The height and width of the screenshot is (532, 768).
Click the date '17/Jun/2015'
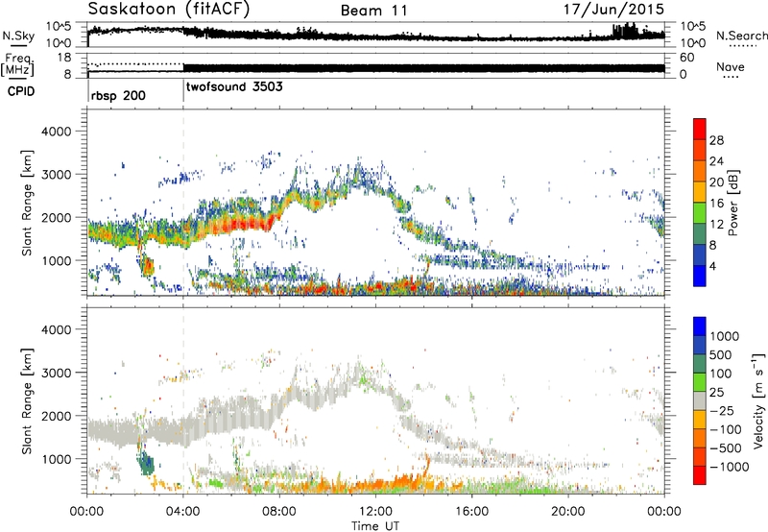pyautogui.click(x=613, y=9)
